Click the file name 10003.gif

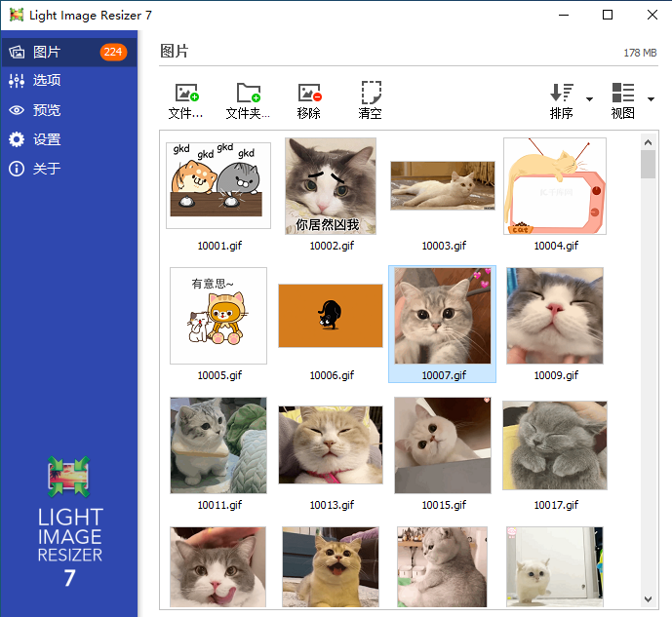[x=444, y=246]
